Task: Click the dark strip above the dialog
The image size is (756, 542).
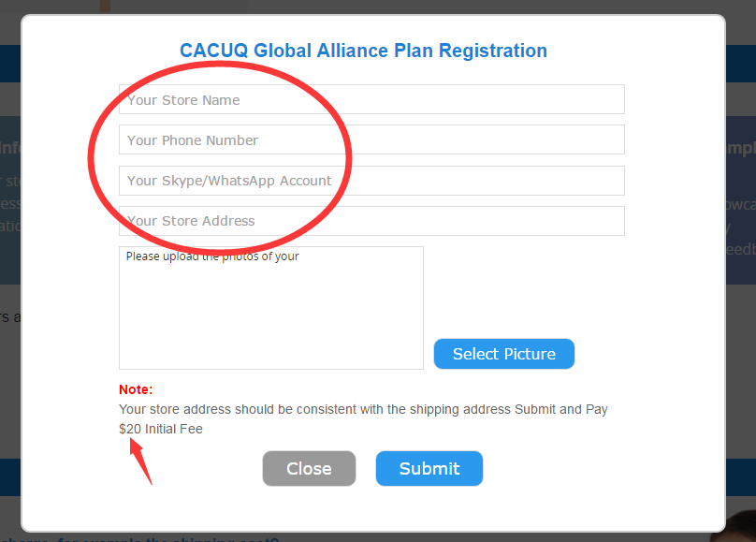Action: tap(374, 6)
